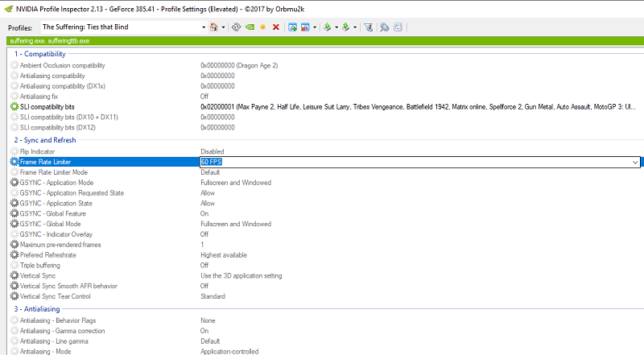This screenshot has height=355, width=644.
Task: Select 'Antialiasing - Line gamma' row
Action: coord(54,341)
